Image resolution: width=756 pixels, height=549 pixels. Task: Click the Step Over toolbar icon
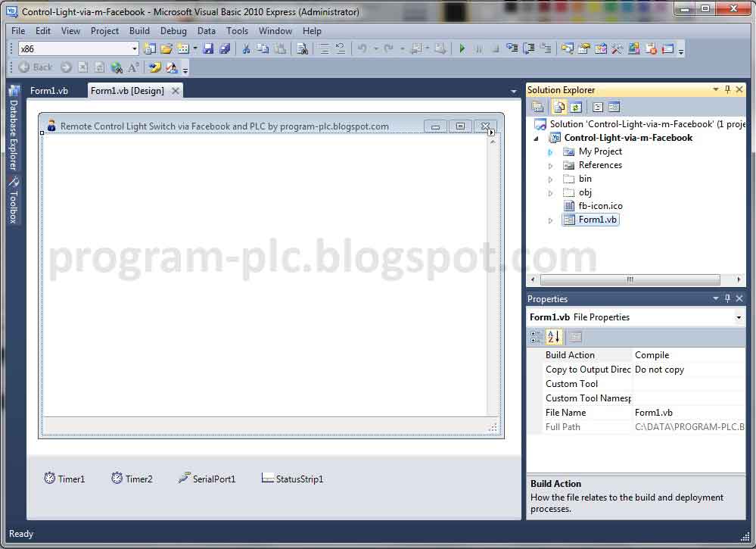(529, 48)
